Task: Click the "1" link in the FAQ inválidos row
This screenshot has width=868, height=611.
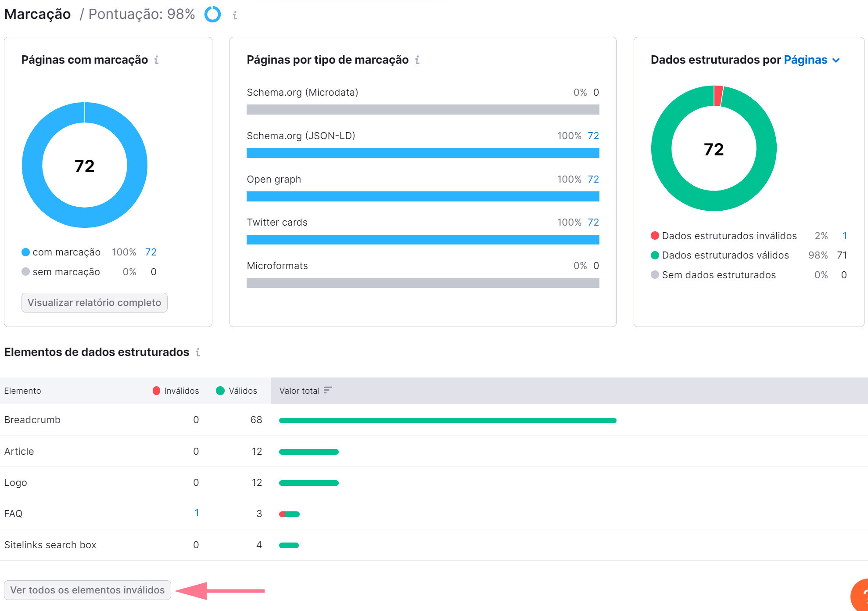Action: 196,513
